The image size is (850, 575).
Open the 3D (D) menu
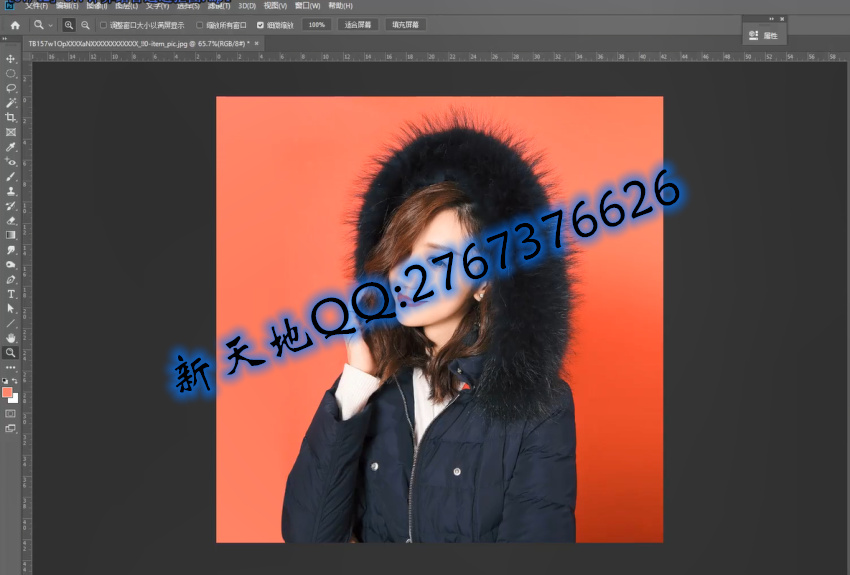(247, 5)
